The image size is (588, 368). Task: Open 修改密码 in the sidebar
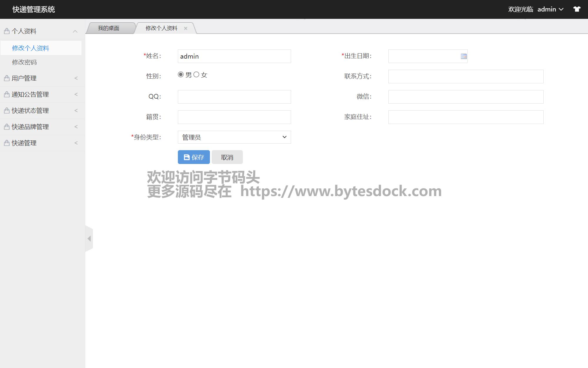coord(24,62)
